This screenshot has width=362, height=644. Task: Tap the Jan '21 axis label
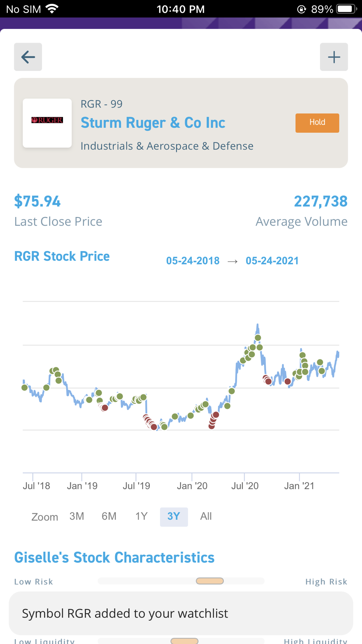[299, 486]
